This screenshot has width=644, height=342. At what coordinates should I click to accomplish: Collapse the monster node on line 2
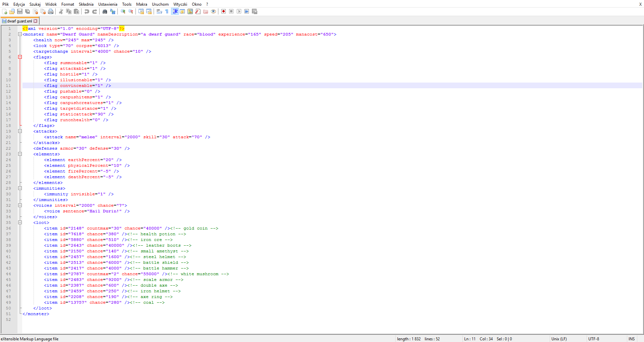pos(20,34)
